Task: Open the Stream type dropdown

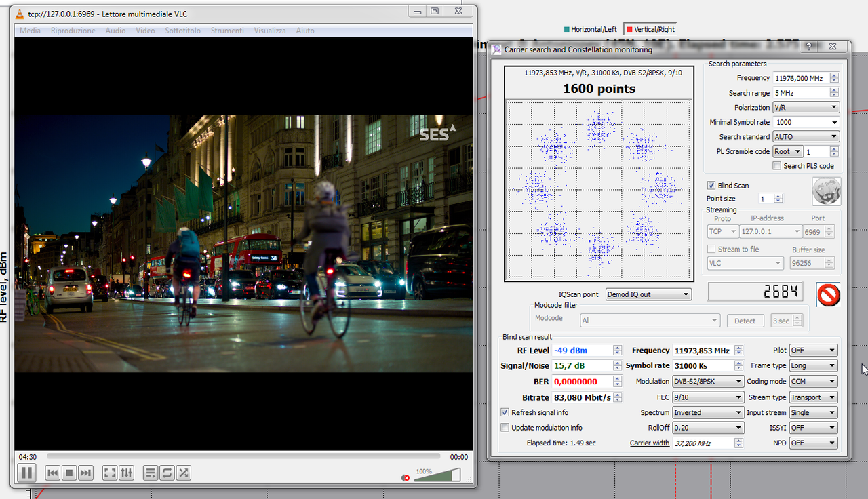Action: click(814, 397)
